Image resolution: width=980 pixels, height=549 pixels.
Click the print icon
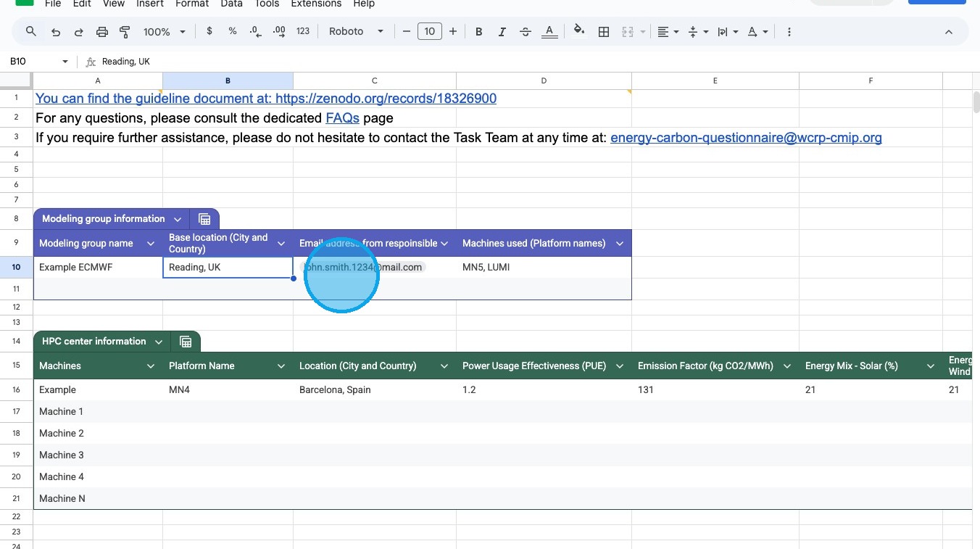102,32
